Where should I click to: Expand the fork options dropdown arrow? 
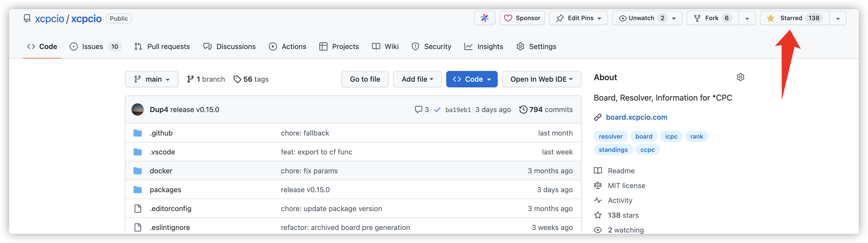[747, 19]
